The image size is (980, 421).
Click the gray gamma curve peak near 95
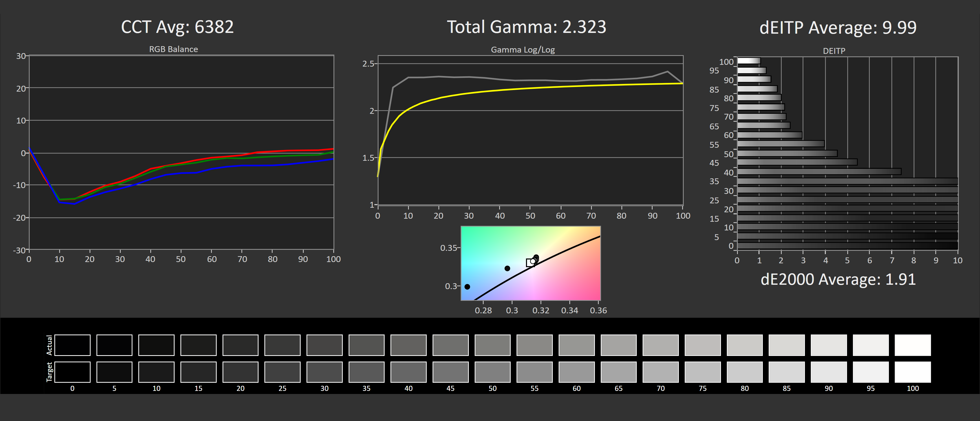click(667, 71)
